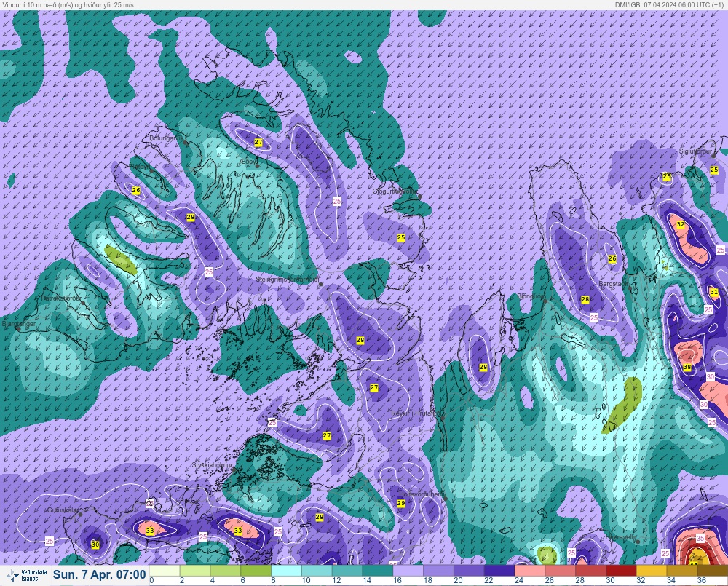This screenshot has height=586, width=728.
Task: Click the violet 20–22 legend swatch
Action: (x=469, y=571)
